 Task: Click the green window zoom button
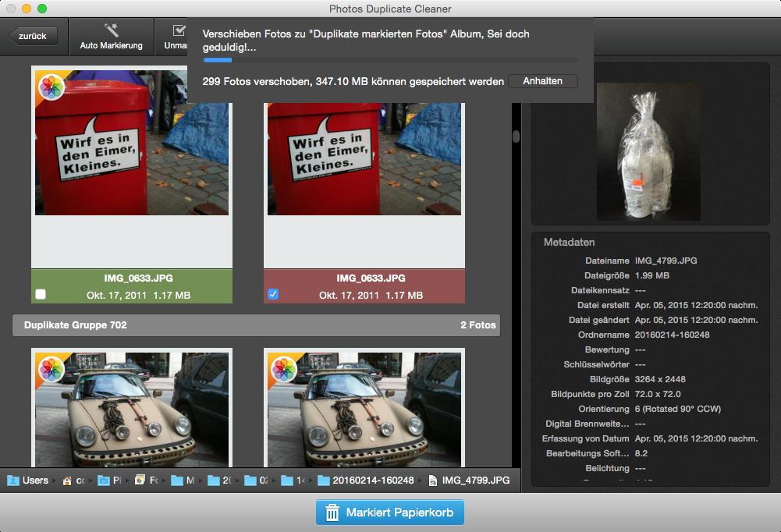[x=42, y=9]
